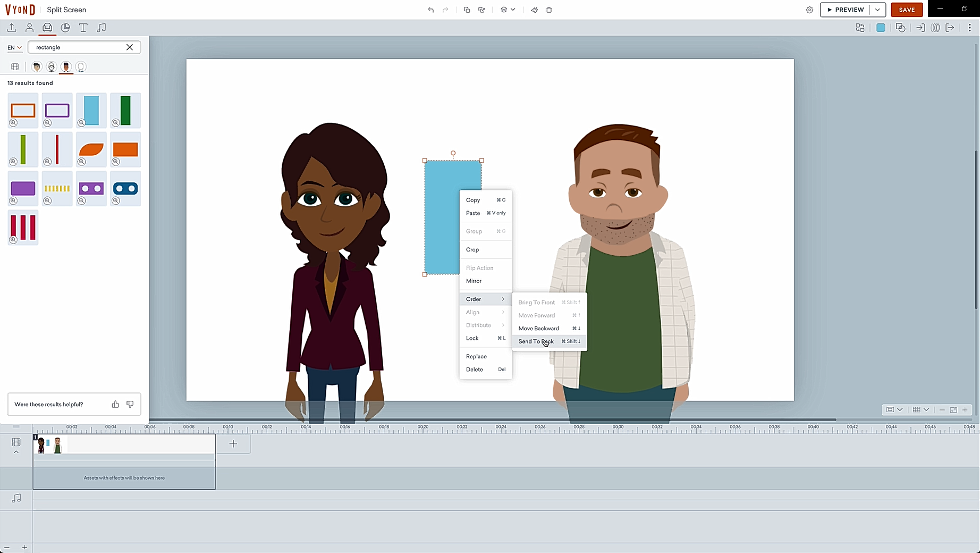Give thumbs down for search results

(130, 404)
